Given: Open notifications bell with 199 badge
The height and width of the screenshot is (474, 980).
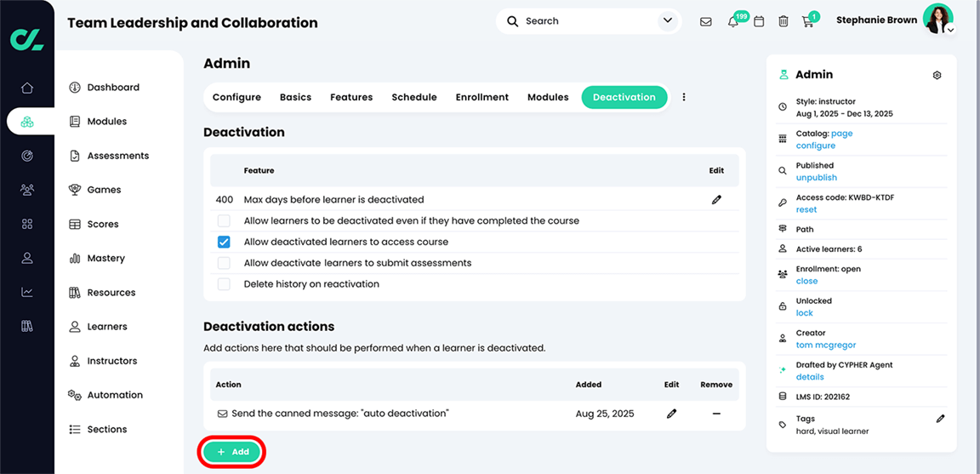Looking at the screenshot, I should click(x=733, y=21).
